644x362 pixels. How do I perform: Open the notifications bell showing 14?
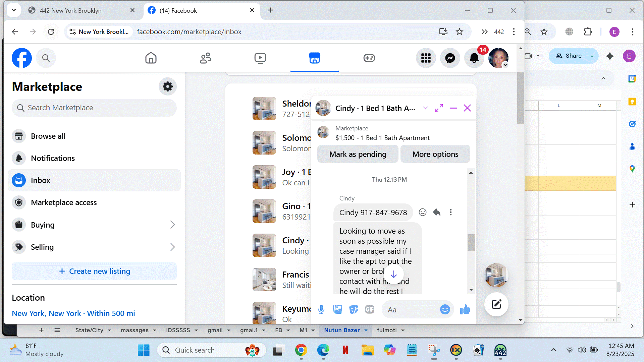(x=474, y=58)
